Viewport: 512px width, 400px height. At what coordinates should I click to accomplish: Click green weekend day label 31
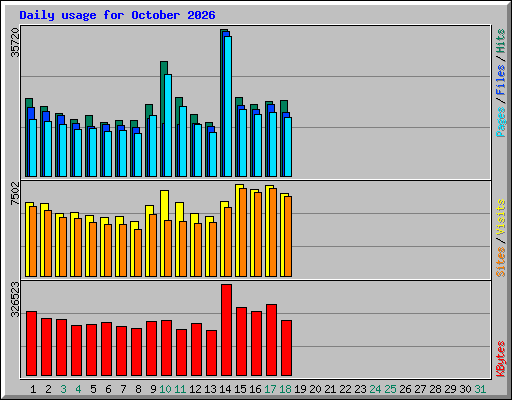pyautogui.click(x=480, y=389)
